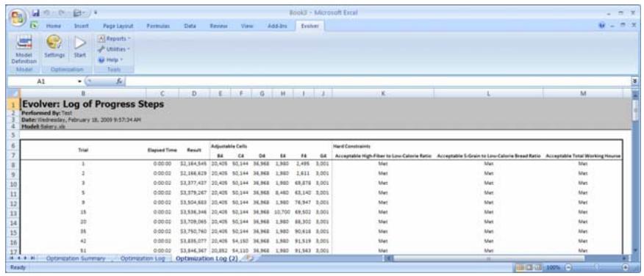Click the 'Elapsed Time' column heading cell
The height and width of the screenshot is (276, 644).
click(x=162, y=150)
